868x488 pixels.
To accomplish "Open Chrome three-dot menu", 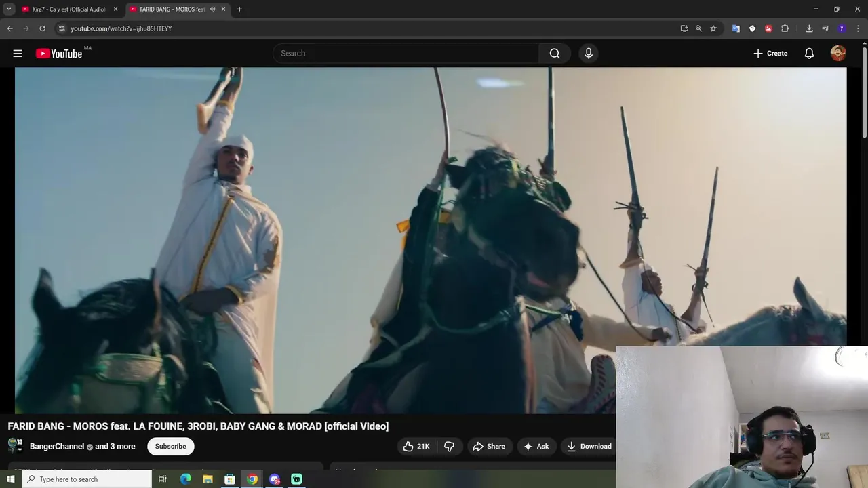I will point(858,28).
